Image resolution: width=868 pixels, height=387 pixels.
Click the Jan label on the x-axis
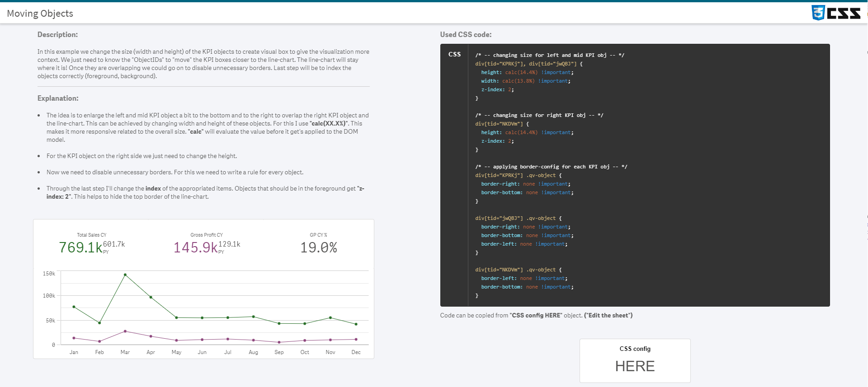74,352
